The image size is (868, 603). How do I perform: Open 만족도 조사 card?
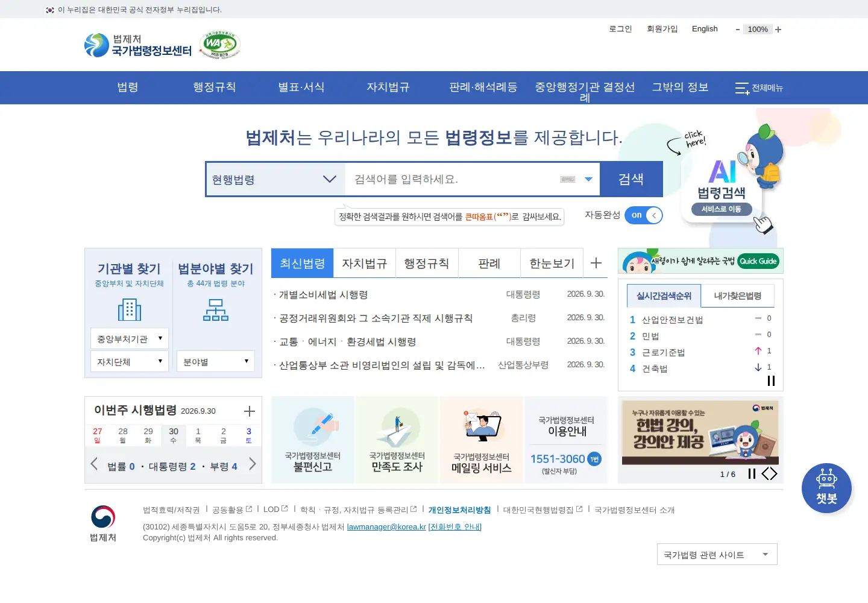(397, 440)
